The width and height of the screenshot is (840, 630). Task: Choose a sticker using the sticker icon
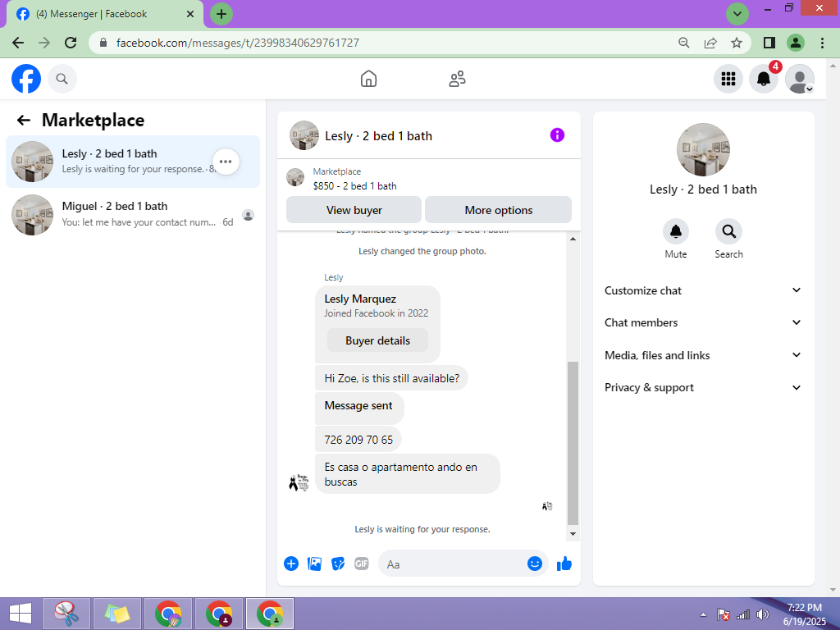(338, 564)
